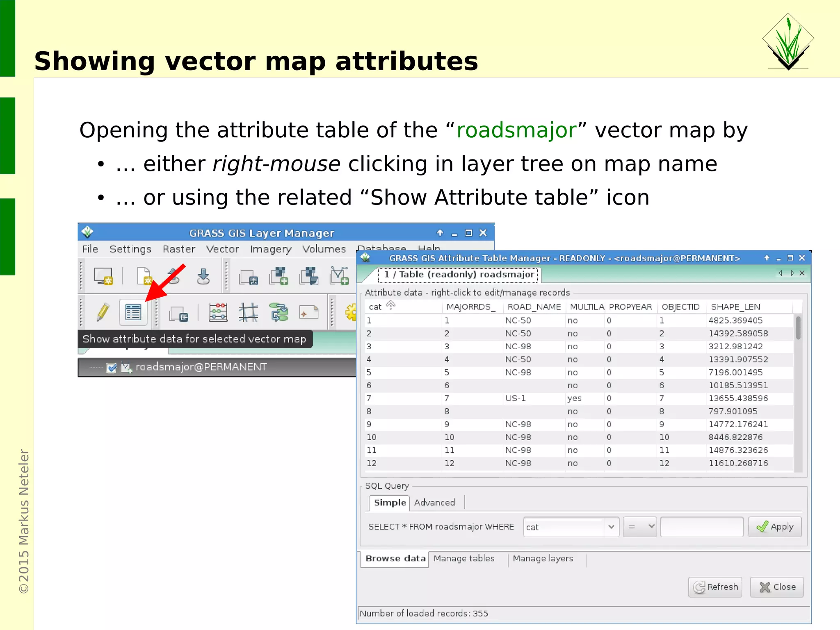
Task: Click Show attribute table icon
Action: (x=133, y=312)
